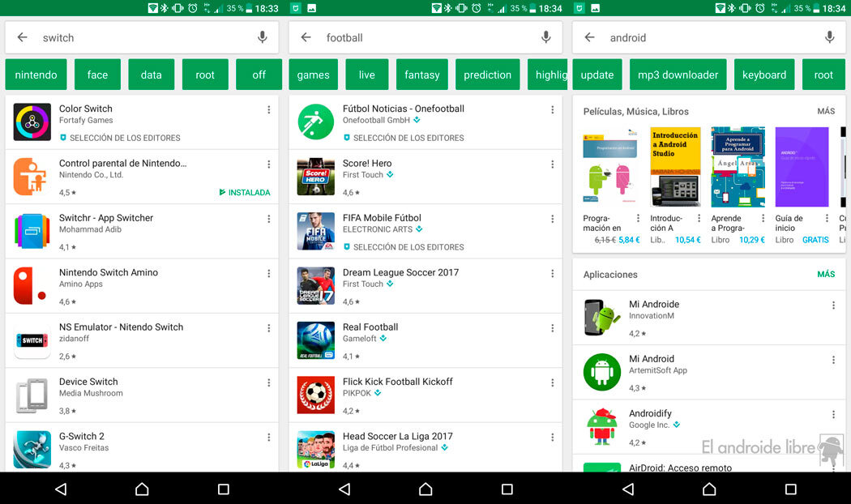The width and height of the screenshot is (851, 504).
Task: Tap the Introducción a Android Studio thumbnail
Action: click(x=674, y=166)
